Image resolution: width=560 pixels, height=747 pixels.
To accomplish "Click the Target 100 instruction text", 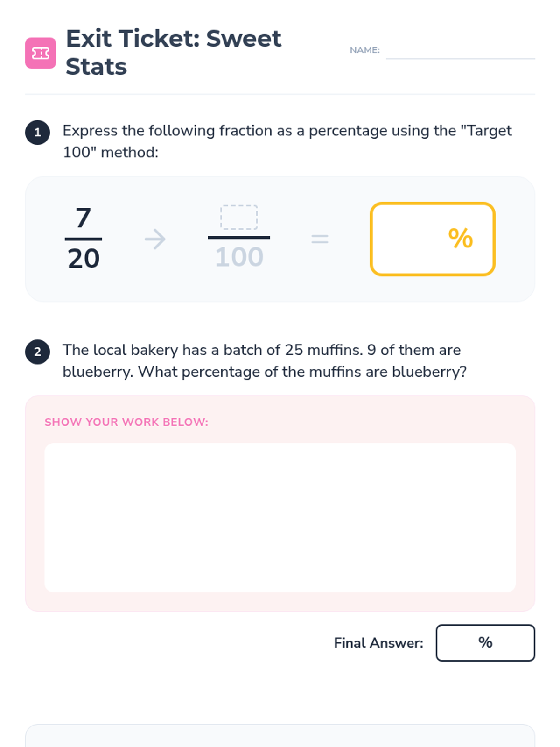I will point(287,141).
